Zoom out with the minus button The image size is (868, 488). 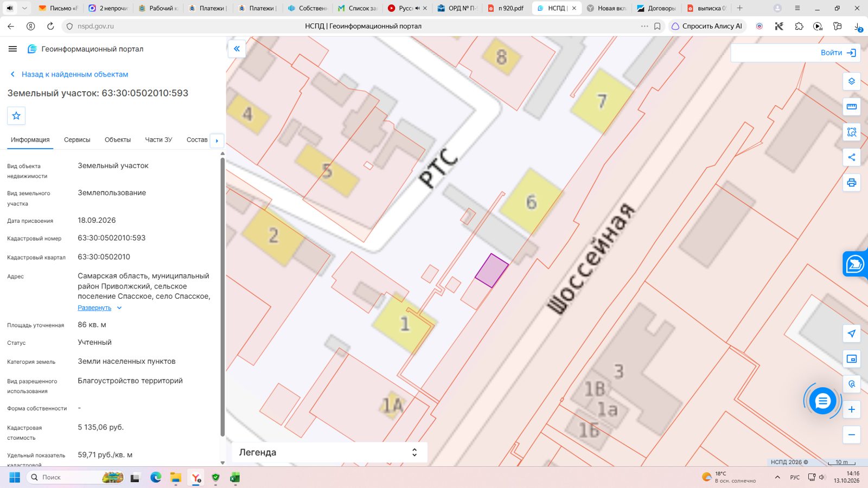851,435
